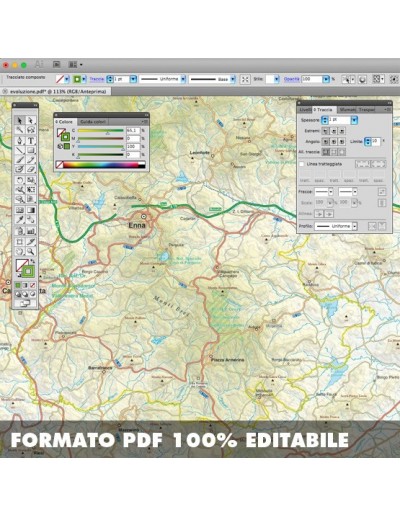
Task: Select the Pen tool
Action: click(x=20, y=140)
